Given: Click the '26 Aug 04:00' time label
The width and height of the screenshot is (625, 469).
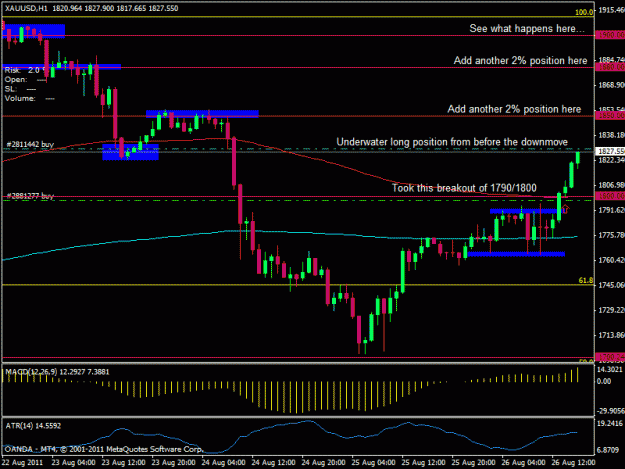Looking at the screenshot, I should 523,463.
